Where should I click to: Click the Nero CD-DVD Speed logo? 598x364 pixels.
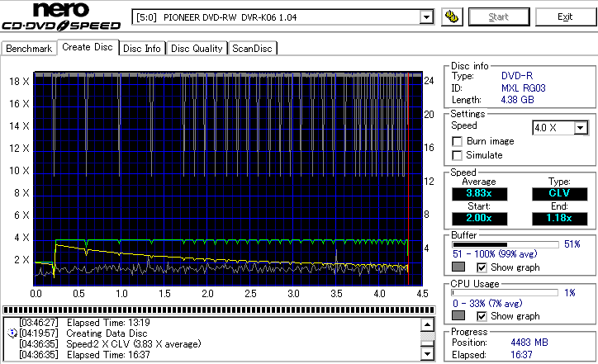point(61,17)
